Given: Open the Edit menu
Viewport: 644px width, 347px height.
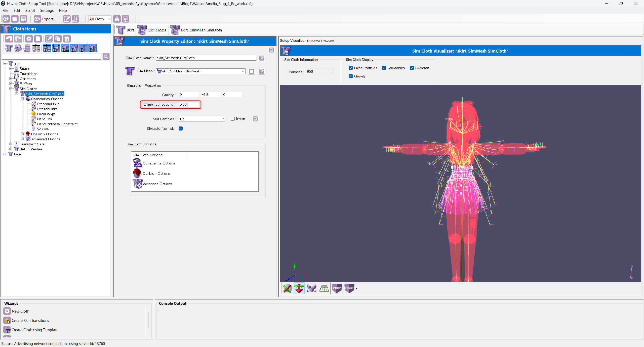Looking at the screenshot, I should 17,11.
